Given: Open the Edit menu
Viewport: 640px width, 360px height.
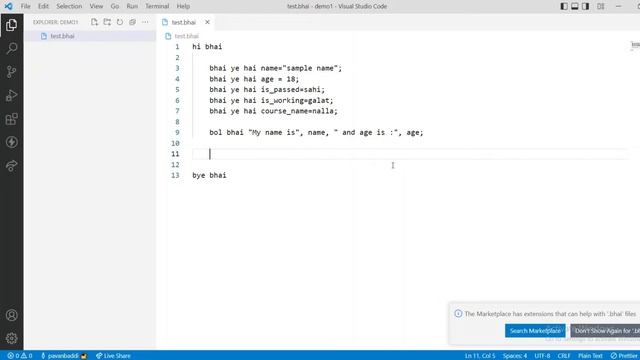Looking at the screenshot, I should [x=43, y=6].
